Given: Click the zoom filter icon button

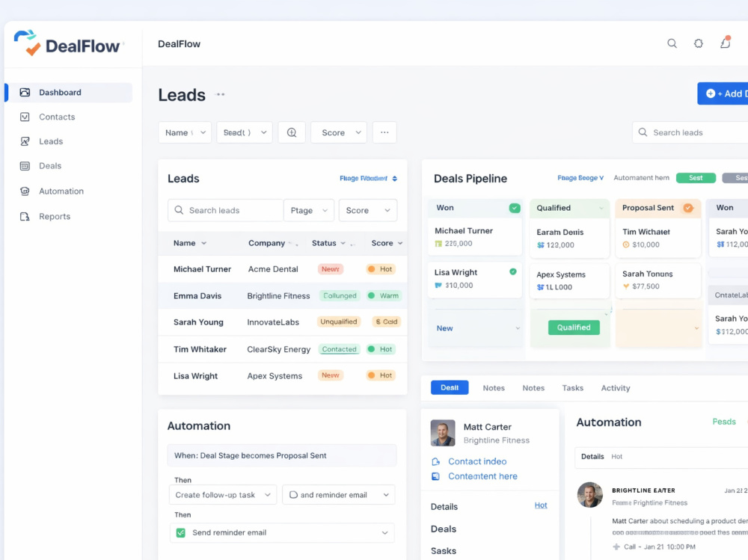Looking at the screenshot, I should [x=292, y=132].
